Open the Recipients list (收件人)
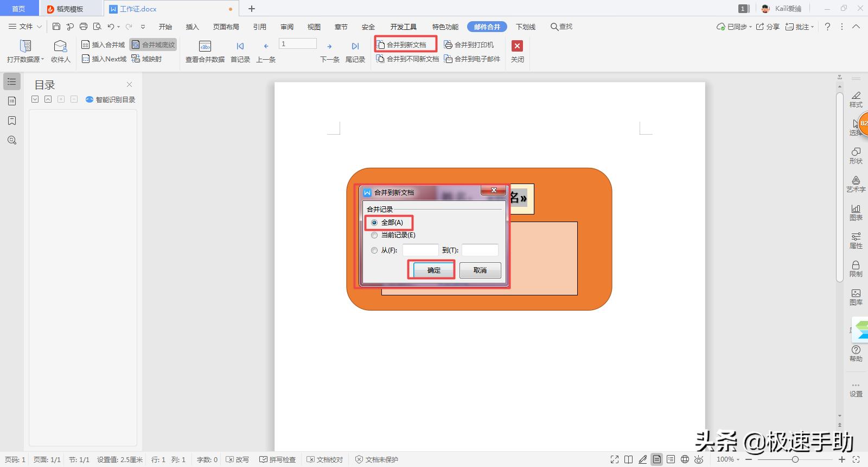868x467 pixels. pos(60,46)
